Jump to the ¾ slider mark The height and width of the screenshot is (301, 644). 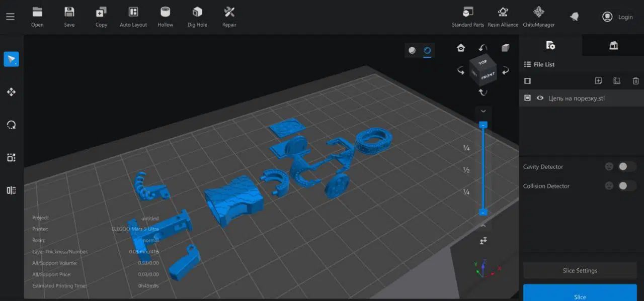(466, 148)
